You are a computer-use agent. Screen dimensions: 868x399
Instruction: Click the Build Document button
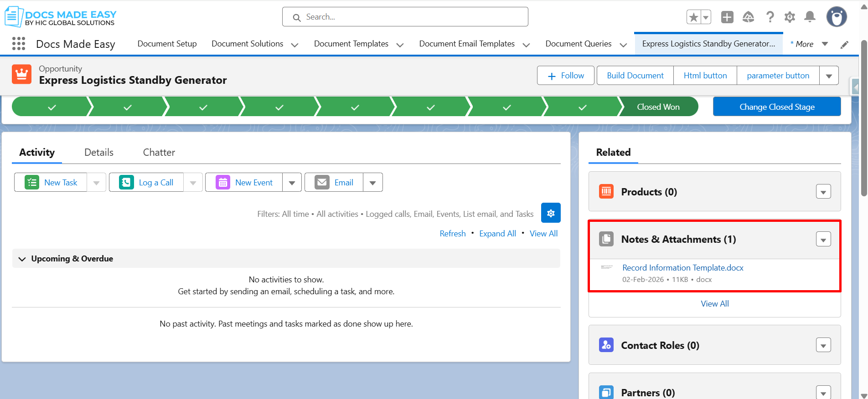click(635, 76)
